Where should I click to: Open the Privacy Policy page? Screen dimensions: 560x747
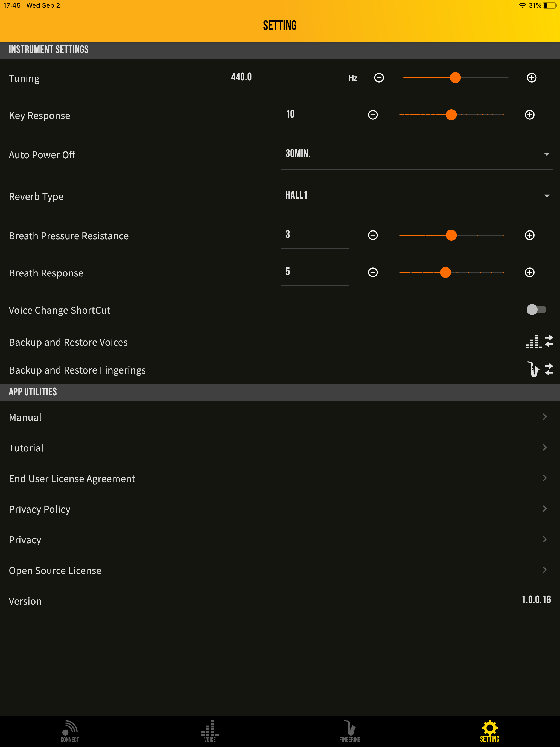(40, 509)
